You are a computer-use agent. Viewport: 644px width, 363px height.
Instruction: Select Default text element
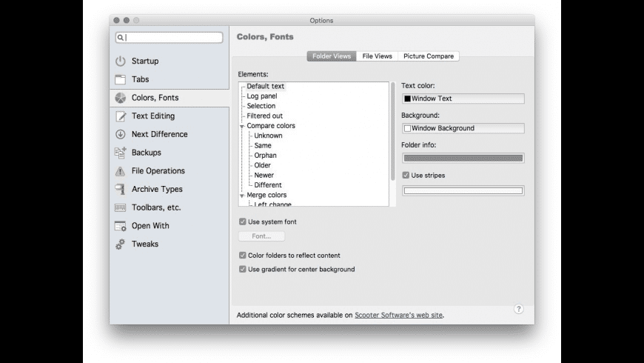[265, 87]
